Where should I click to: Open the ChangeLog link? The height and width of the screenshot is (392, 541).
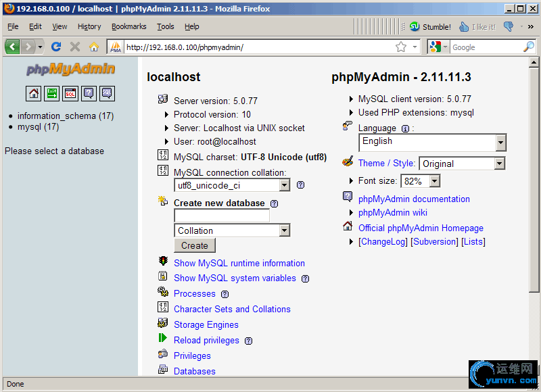(383, 242)
